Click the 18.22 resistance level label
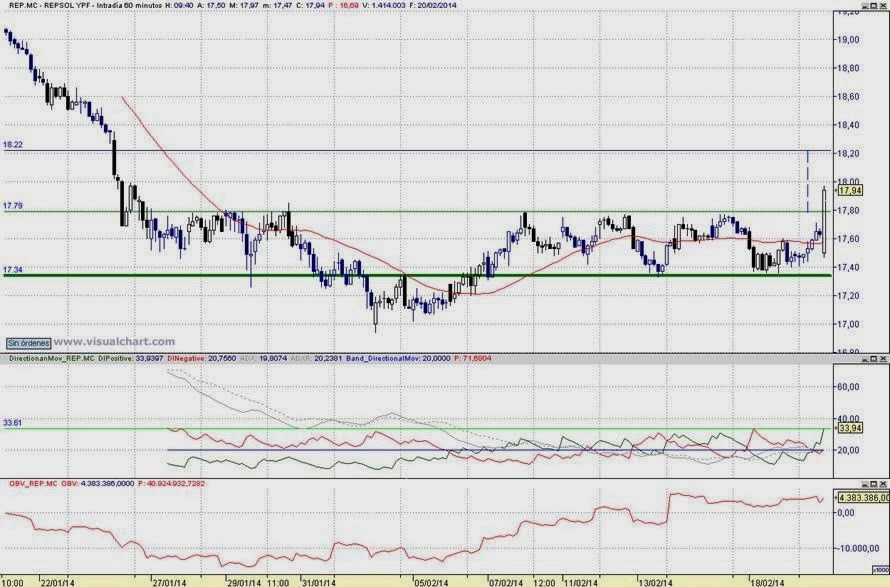 pyautogui.click(x=12, y=145)
